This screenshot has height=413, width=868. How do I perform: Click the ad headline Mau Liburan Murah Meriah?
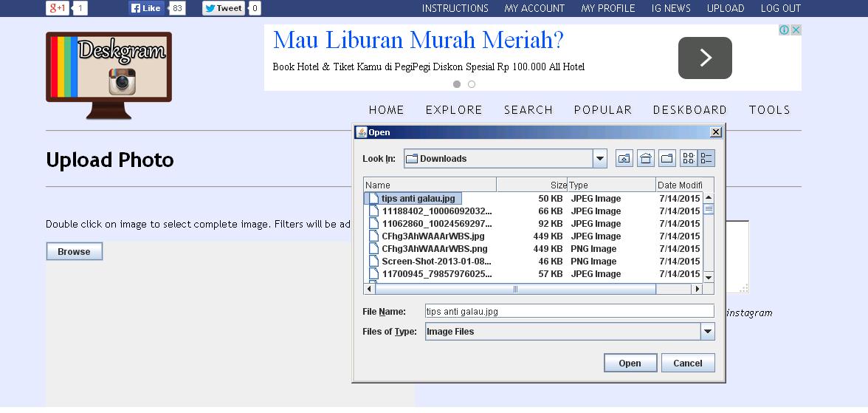tap(418, 40)
